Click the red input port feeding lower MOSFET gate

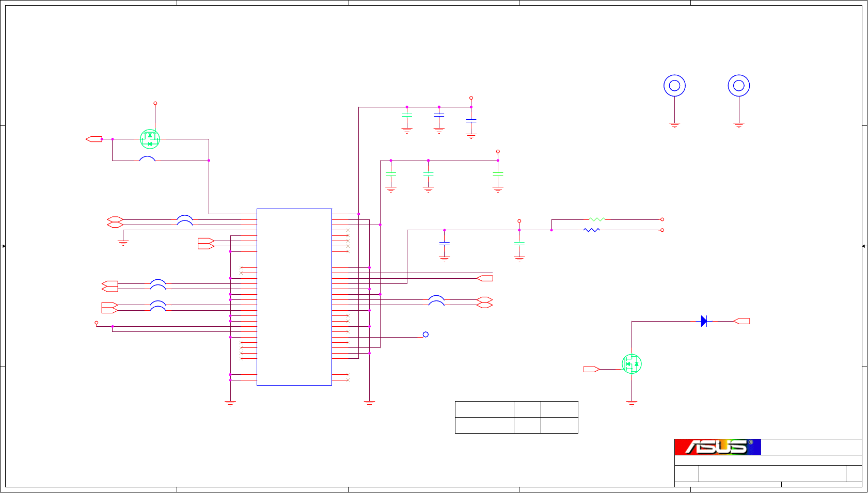pyautogui.click(x=591, y=369)
